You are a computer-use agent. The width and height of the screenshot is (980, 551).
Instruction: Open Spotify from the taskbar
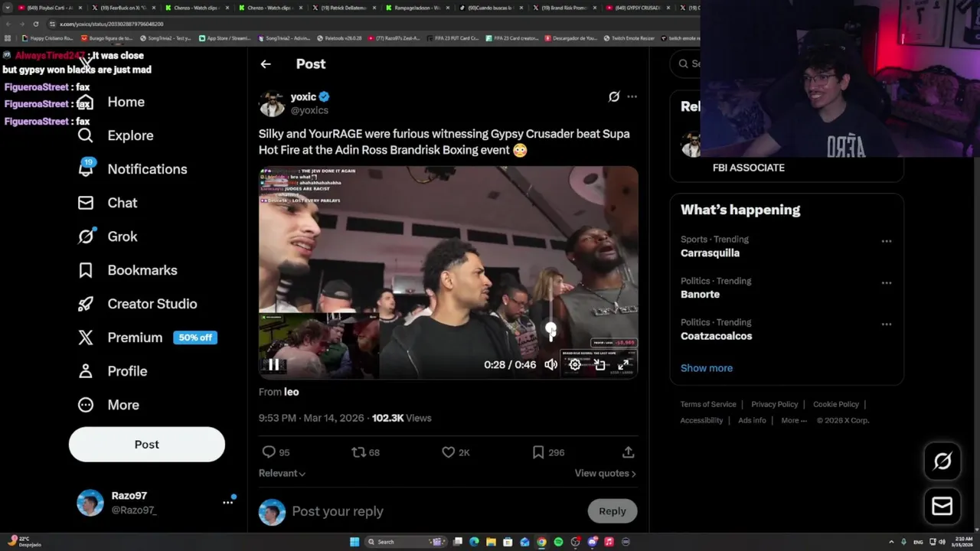[558, 542]
